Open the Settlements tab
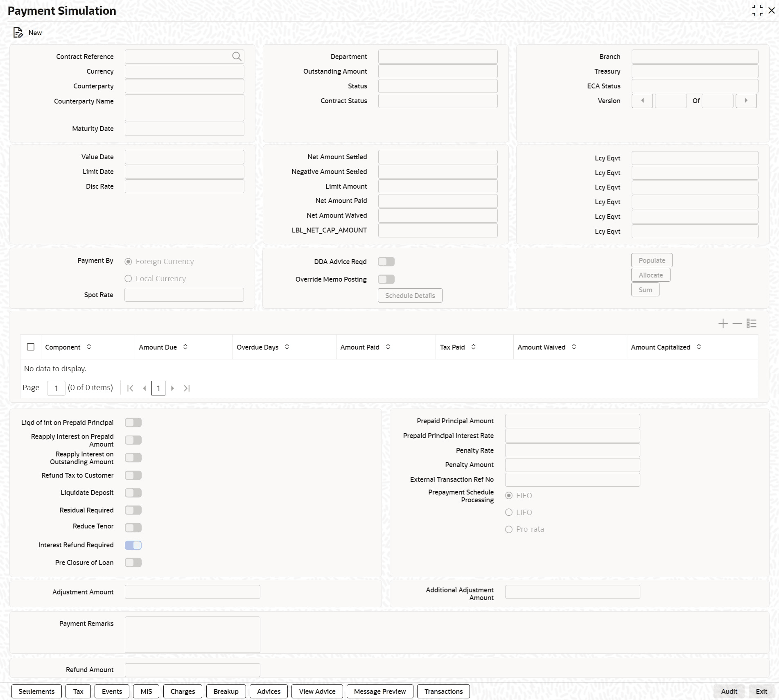This screenshot has width=779, height=700. point(36,691)
